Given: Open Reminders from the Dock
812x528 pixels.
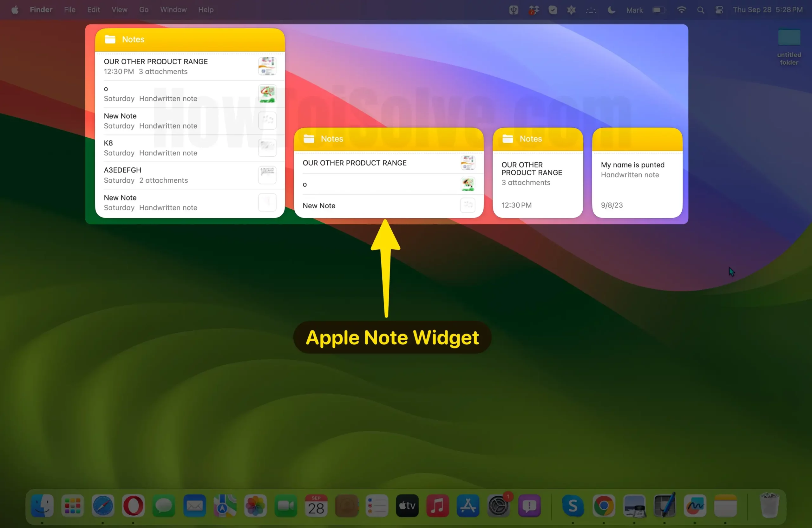Looking at the screenshot, I should coord(377,505).
